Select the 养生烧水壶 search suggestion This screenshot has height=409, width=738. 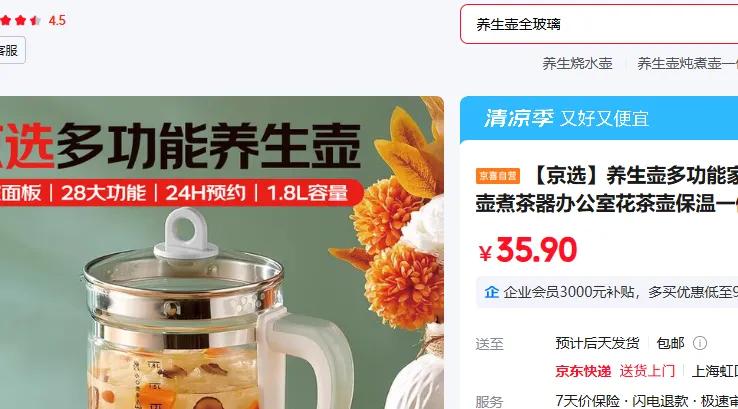(577, 64)
